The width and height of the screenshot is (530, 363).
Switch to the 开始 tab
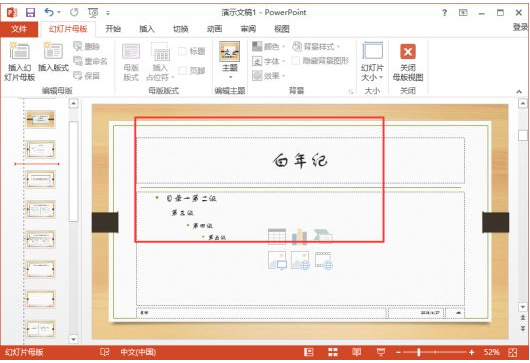click(x=113, y=29)
